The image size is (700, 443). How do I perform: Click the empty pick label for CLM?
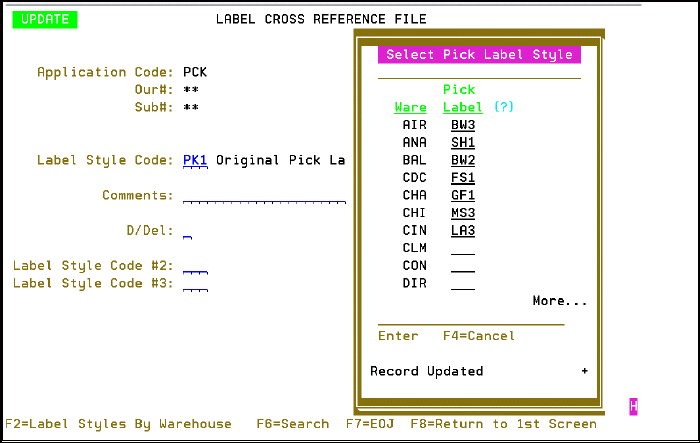tap(462, 249)
